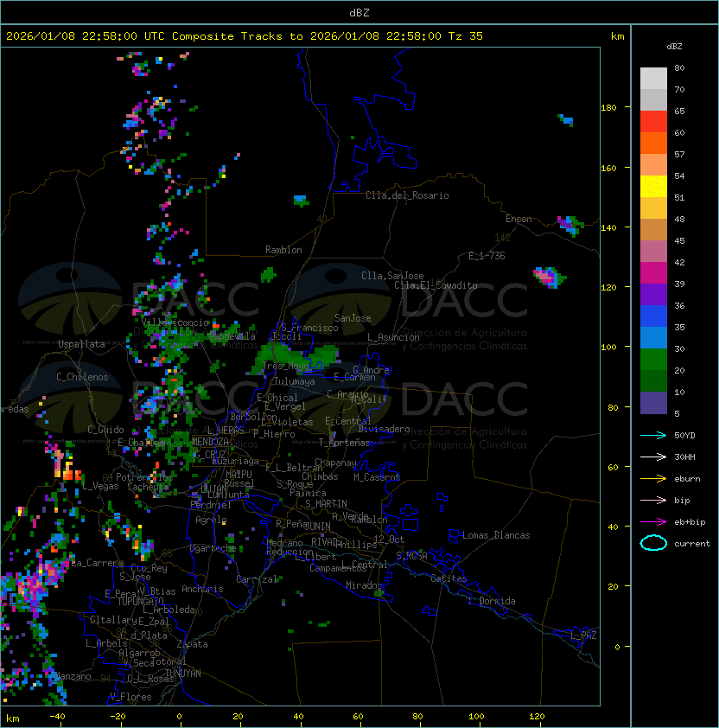Click the 160 tick on the vertical km axis
Screen dimensions: 719x728
tap(608, 168)
